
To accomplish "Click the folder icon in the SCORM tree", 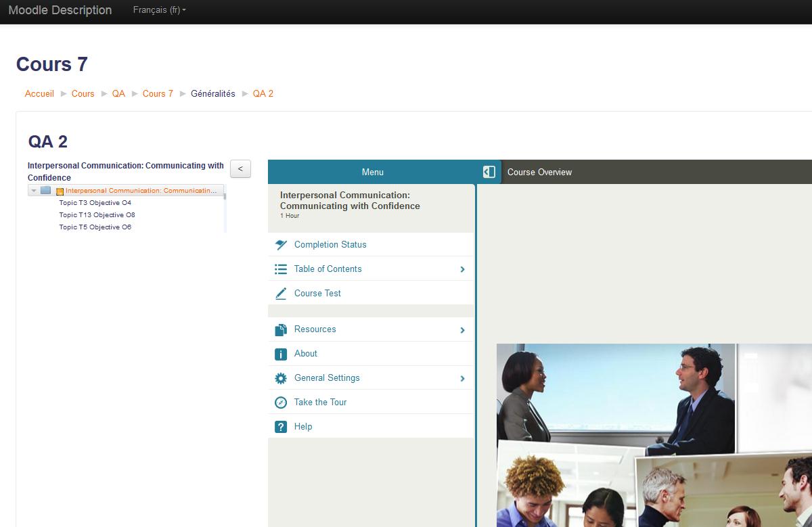I will pos(46,190).
